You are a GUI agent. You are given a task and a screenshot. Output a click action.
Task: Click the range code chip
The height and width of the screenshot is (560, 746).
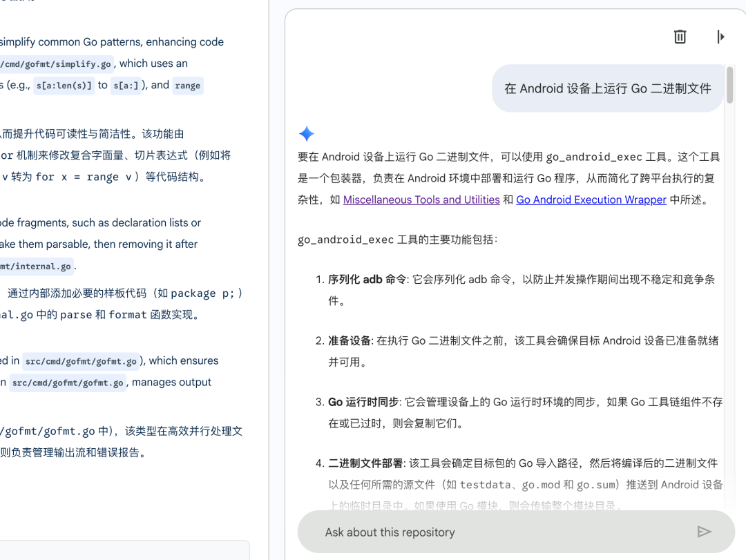[188, 85]
